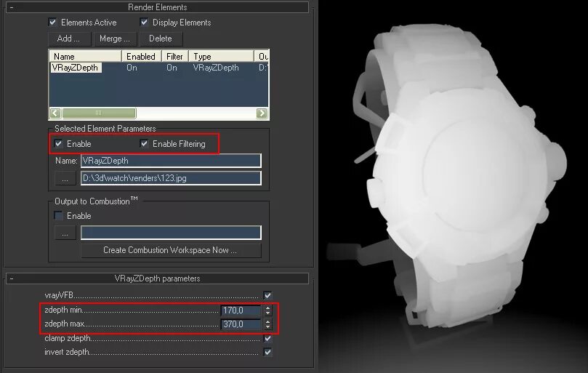Click the horizontal scrollbar thumb in the list
588x373 pixels.
click(99, 113)
